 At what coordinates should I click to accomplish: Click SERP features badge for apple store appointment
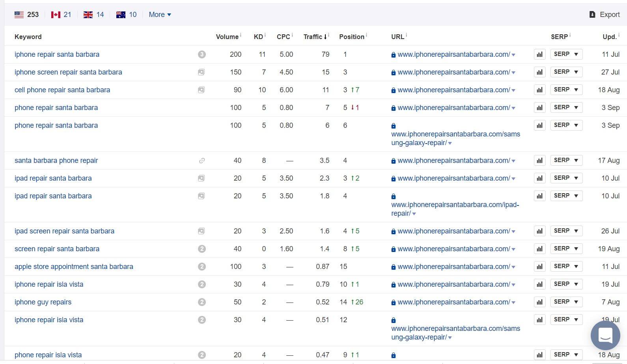202,267
